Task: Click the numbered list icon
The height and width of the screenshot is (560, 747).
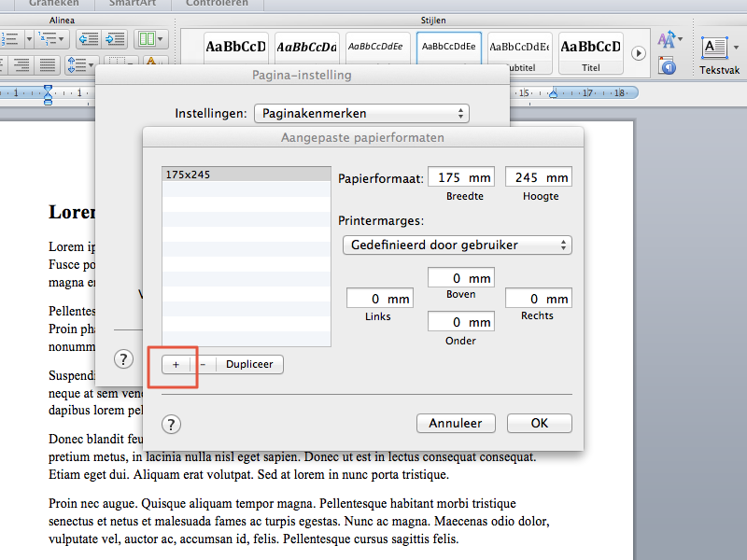Action: point(10,39)
